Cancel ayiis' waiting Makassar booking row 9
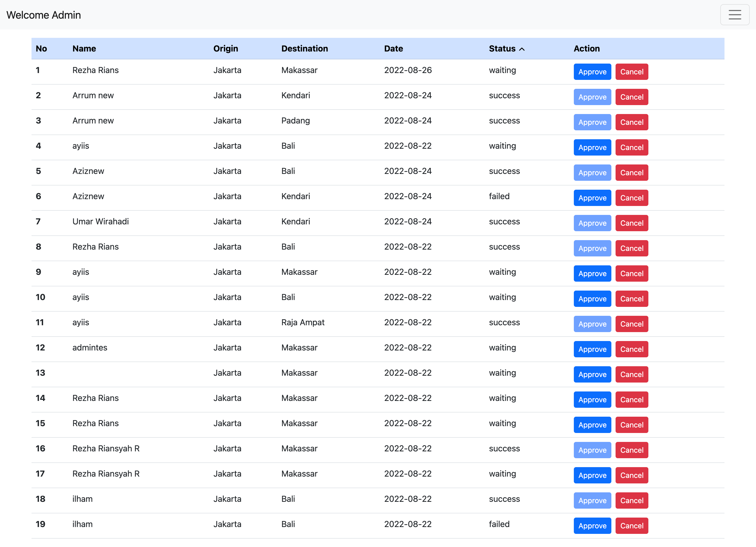The height and width of the screenshot is (547, 756). (x=632, y=273)
